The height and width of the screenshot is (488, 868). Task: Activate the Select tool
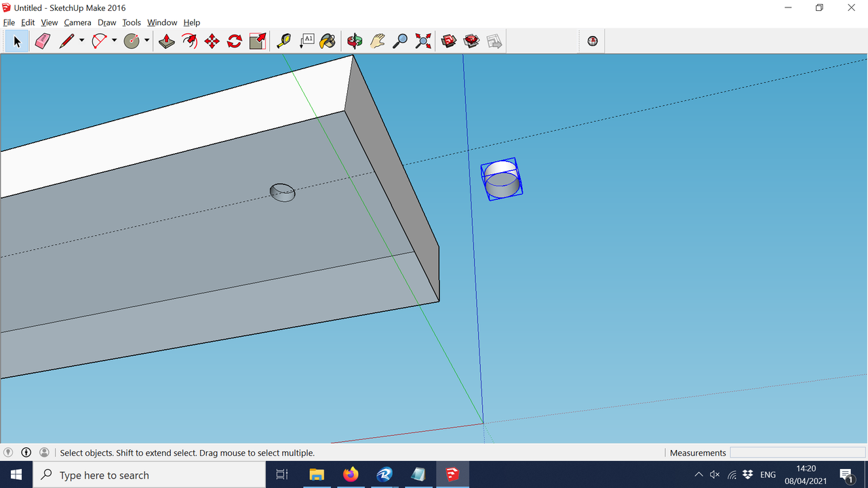coord(16,41)
